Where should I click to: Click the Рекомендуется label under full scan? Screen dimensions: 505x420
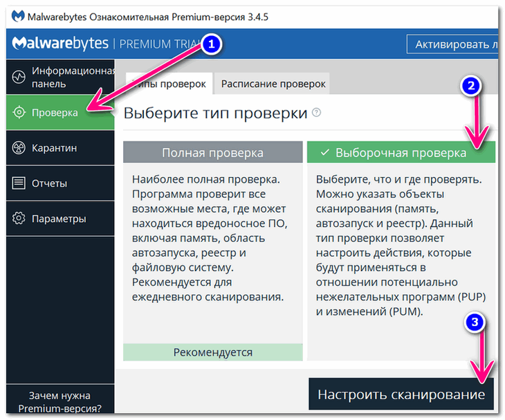tap(213, 352)
